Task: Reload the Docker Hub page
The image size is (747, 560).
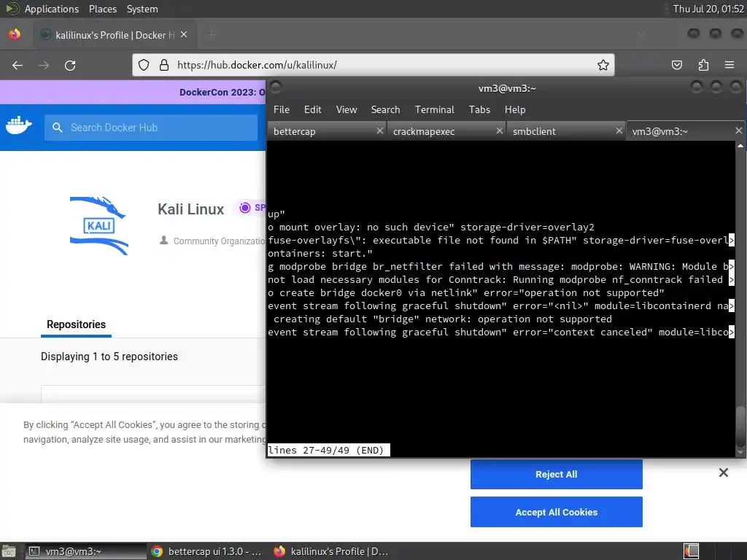Action: click(70, 65)
